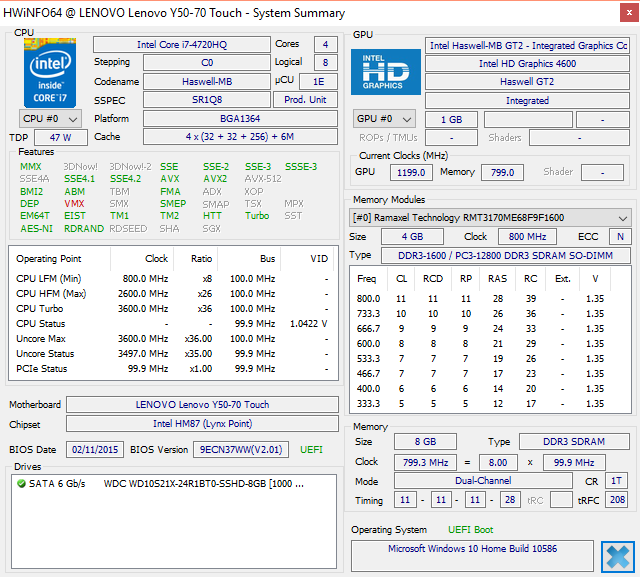Click the cache value 4 x (32 + 32 + 256) + 6M

(x=240, y=137)
